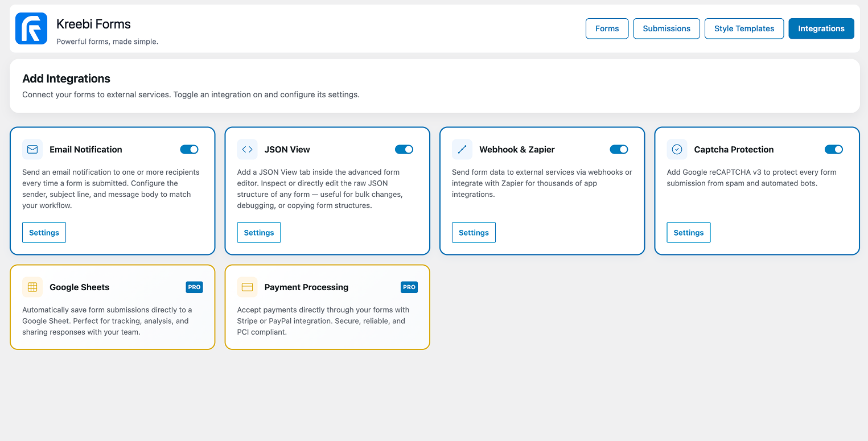Click the Webhook & Zapier pencil icon
This screenshot has width=868, height=441.
coord(462,149)
